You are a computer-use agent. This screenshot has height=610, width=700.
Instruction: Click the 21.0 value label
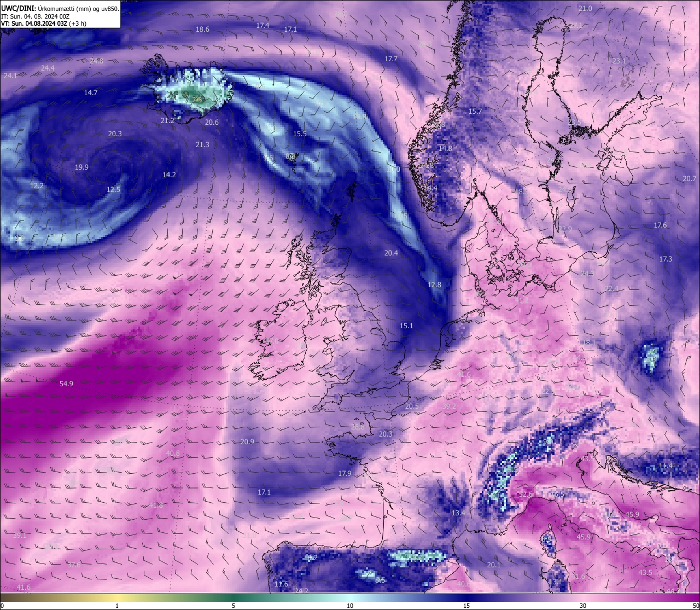(585, 9)
